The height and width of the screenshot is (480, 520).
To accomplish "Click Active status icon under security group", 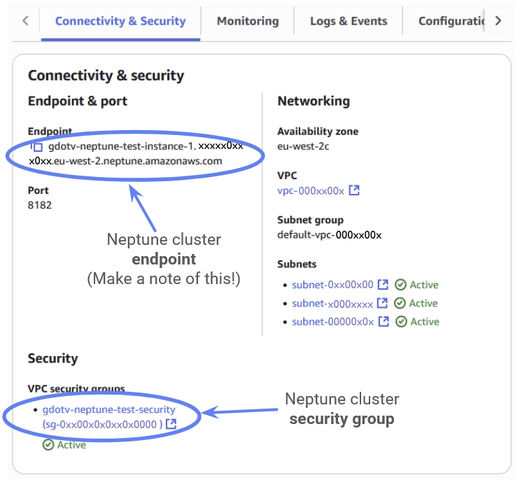I will [48, 445].
